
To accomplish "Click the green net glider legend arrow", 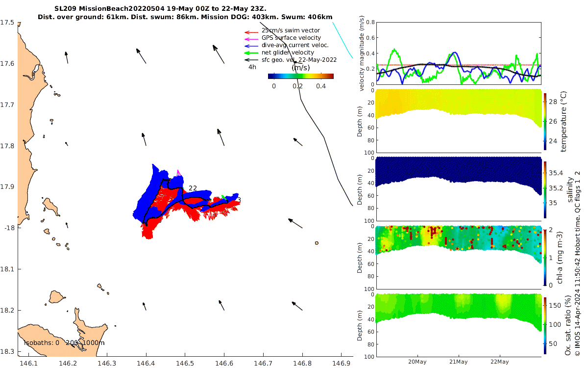I will pyautogui.click(x=252, y=53).
